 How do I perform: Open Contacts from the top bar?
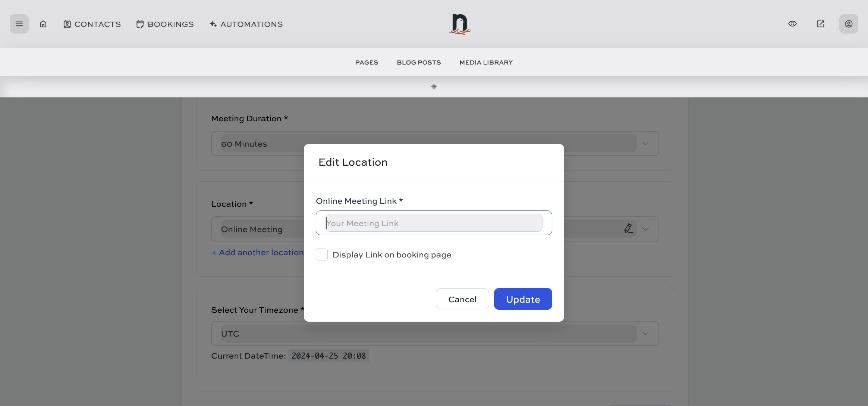pos(91,24)
